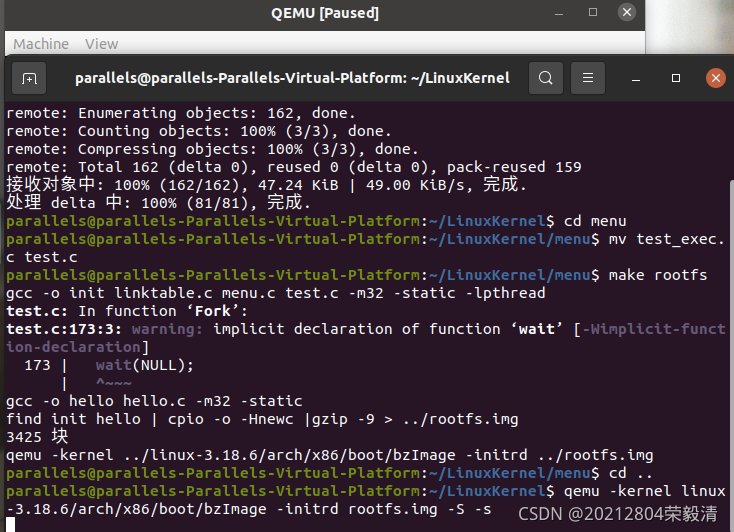Click the 'find init hello | cpio' line
This screenshot has height=532, width=734.
coord(262,419)
